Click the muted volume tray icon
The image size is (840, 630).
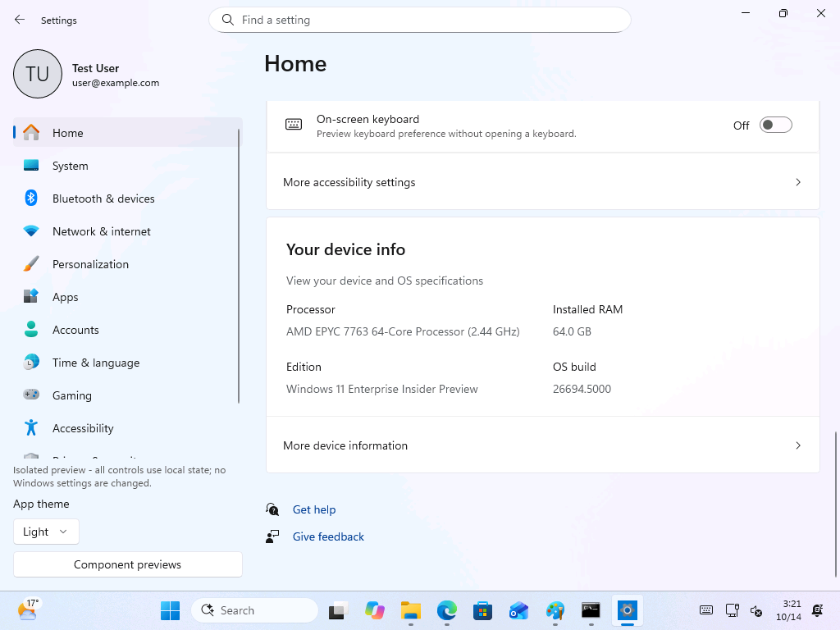[x=756, y=610]
